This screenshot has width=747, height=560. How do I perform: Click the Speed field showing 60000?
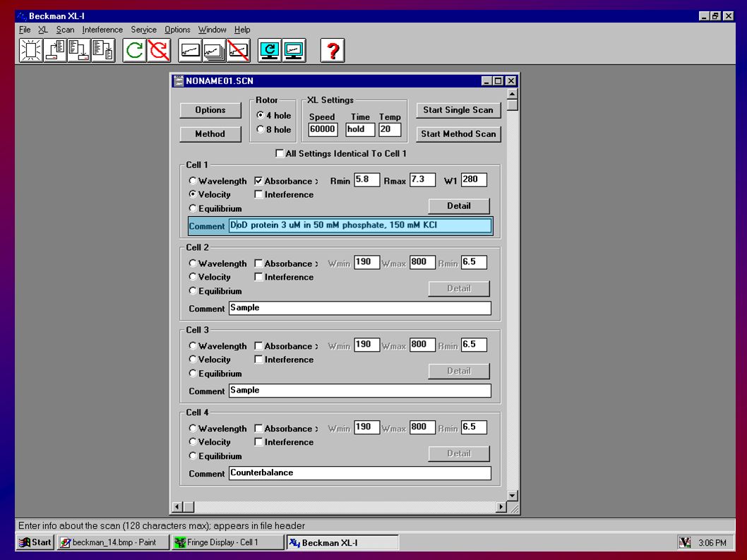pyautogui.click(x=323, y=129)
